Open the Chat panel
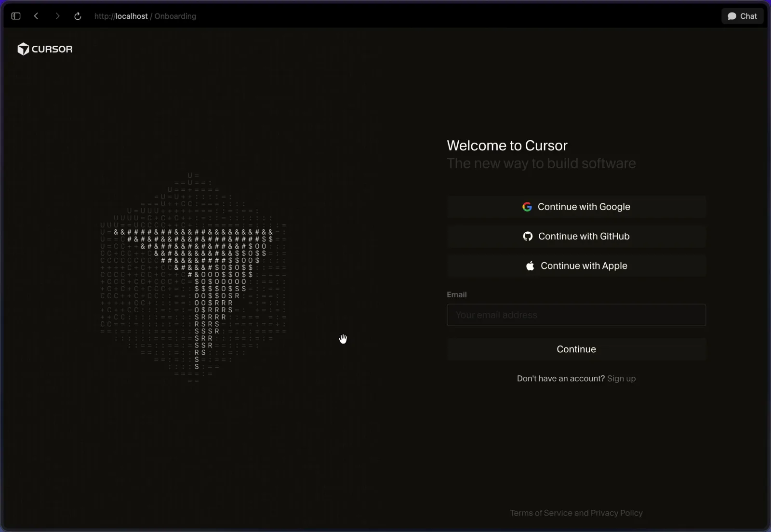The width and height of the screenshot is (771, 532). [743, 16]
